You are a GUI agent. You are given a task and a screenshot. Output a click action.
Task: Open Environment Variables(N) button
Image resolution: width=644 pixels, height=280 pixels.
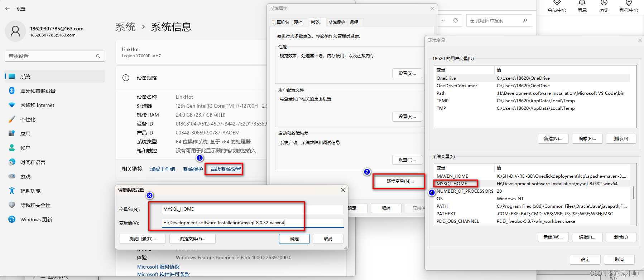(400, 181)
